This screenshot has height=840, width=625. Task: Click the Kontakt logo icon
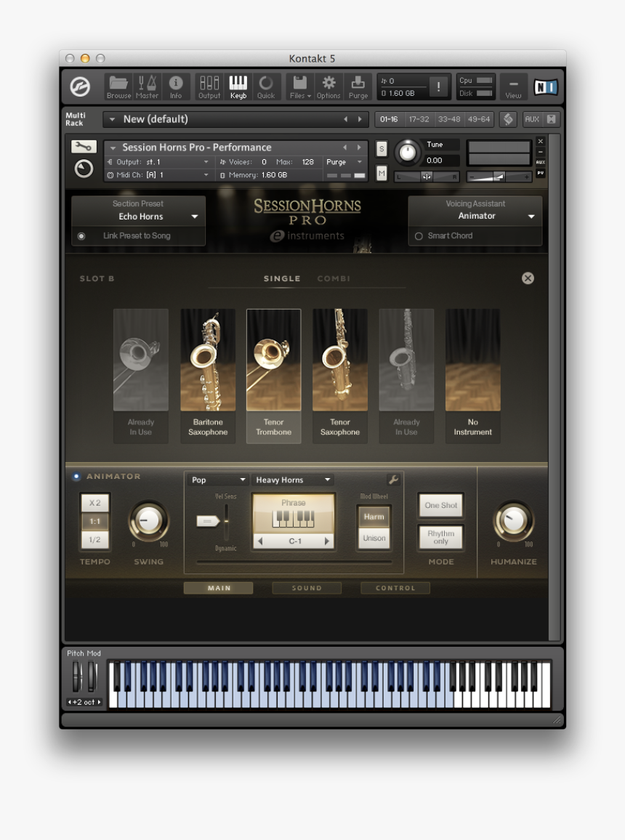81,86
